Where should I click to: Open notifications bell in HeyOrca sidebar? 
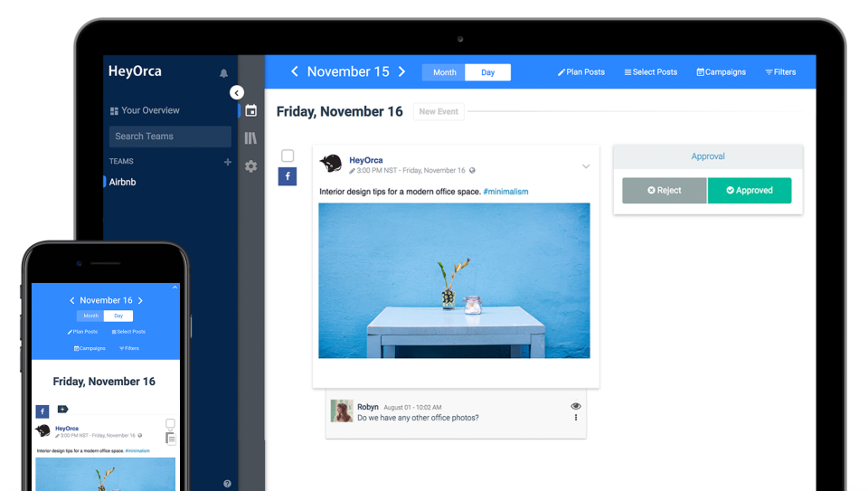tap(223, 73)
